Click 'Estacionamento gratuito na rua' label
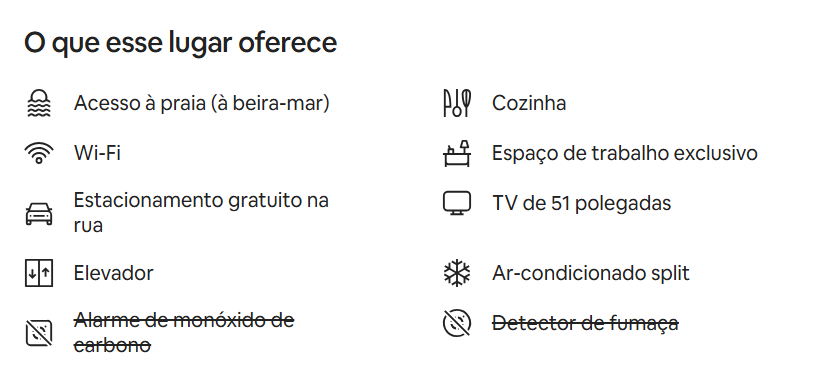This screenshot has width=827, height=377. (x=201, y=212)
